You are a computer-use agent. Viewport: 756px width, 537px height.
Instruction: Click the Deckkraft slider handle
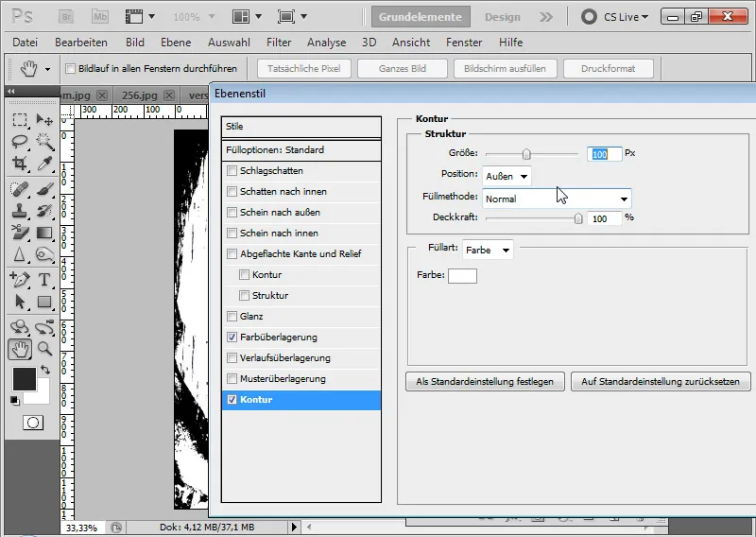tap(578, 218)
